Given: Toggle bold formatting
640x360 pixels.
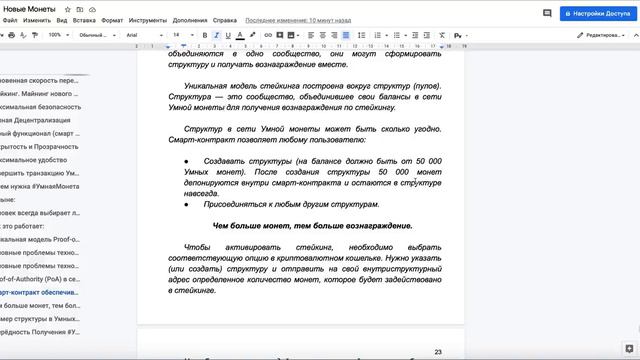Looking at the screenshot, I should pyautogui.click(x=205, y=36).
